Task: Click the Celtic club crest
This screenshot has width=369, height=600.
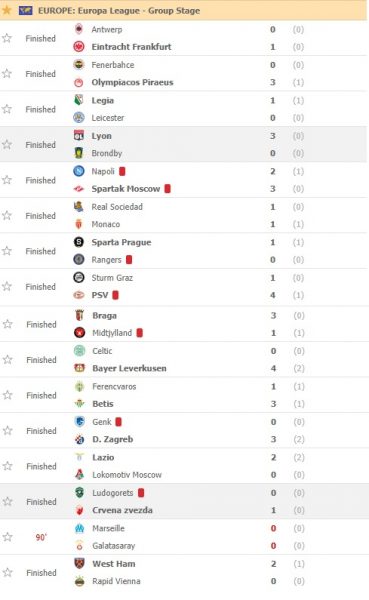Action: click(80, 351)
